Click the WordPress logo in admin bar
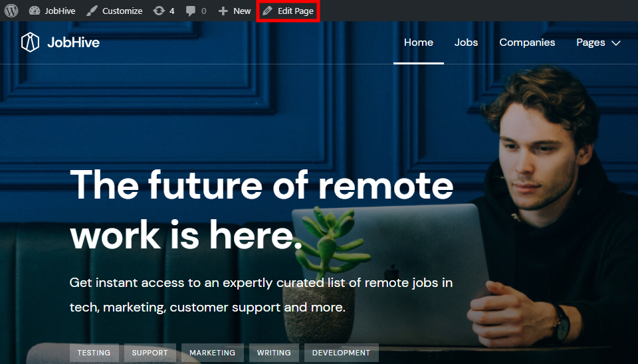The height and width of the screenshot is (364, 638). (x=11, y=11)
